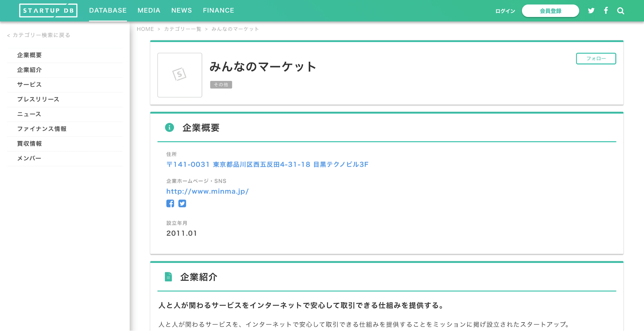Click the 企業ホームページ・SNS label
Image resolution: width=644 pixels, height=331 pixels.
(x=196, y=181)
